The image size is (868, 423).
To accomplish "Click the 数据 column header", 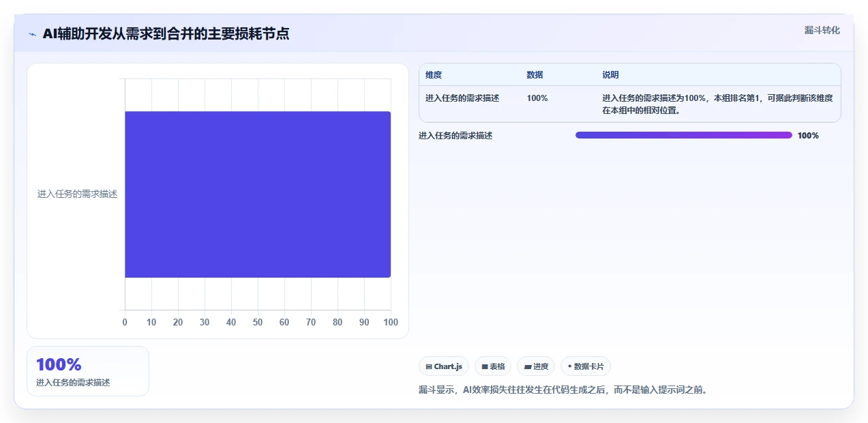I will tap(535, 75).
